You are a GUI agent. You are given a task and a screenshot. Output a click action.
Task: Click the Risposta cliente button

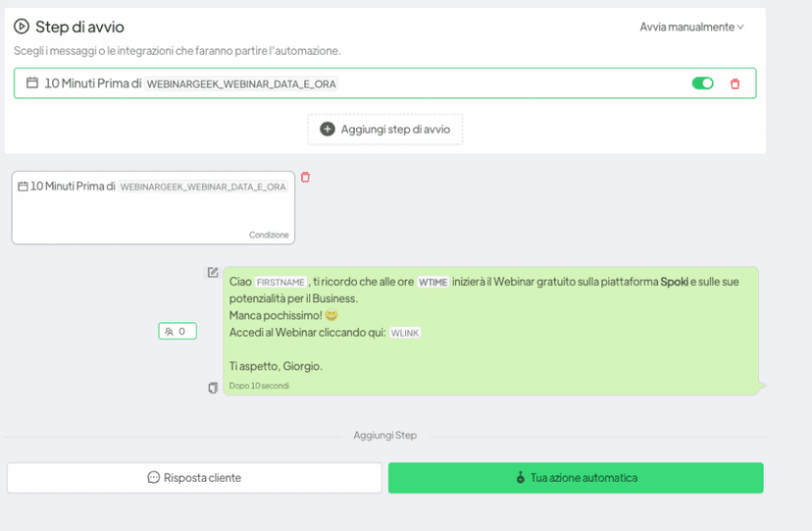[x=195, y=478]
